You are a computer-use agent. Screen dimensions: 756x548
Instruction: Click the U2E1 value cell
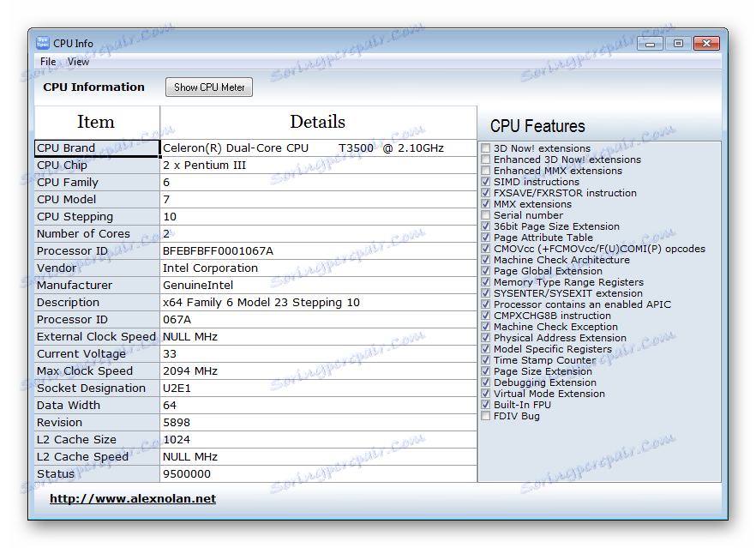318,388
